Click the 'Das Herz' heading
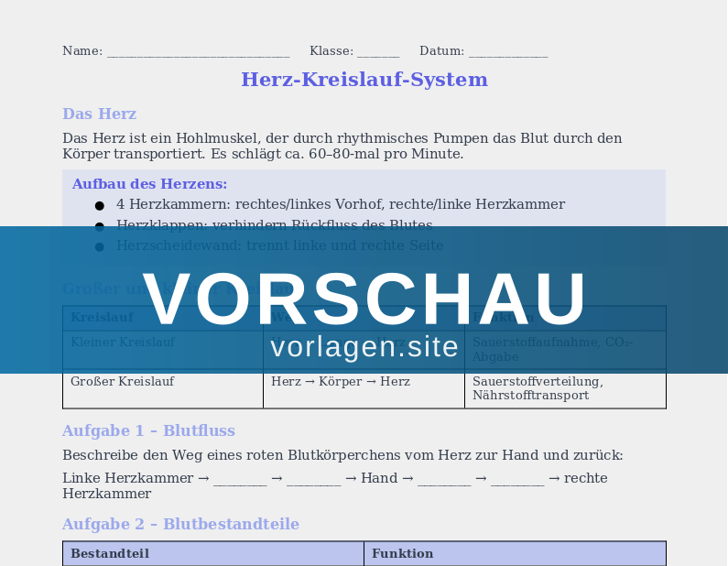 coord(100,114)
